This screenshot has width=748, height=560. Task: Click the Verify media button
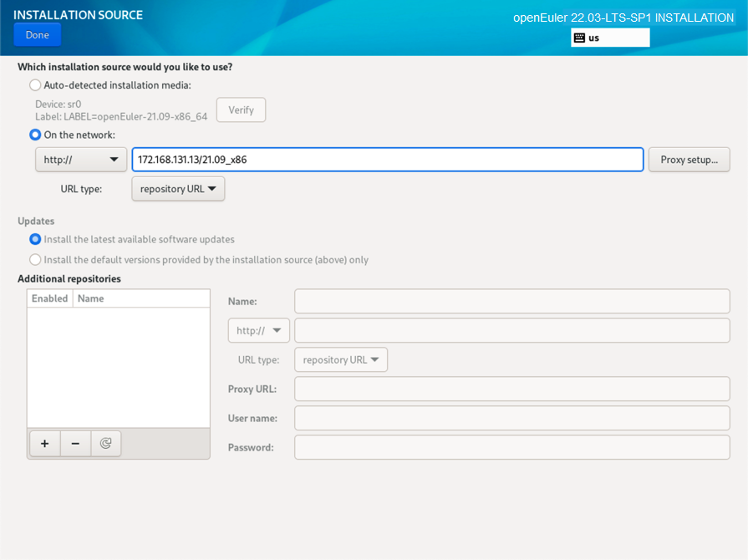[x=241, y=109]
